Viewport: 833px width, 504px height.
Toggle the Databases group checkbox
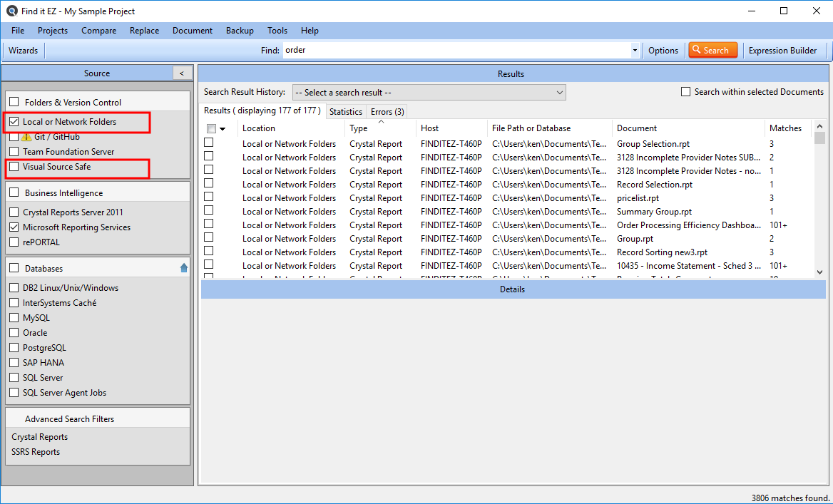coord(14,268)
